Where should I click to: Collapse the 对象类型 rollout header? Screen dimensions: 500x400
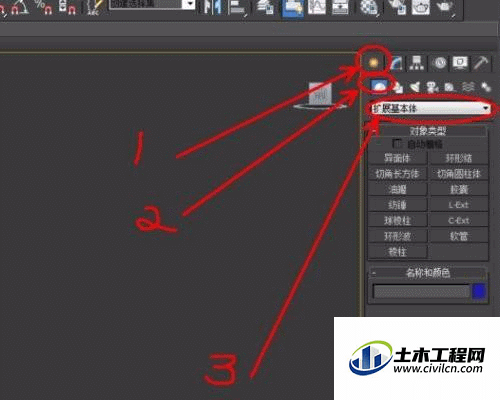click(x=428, y=131)
